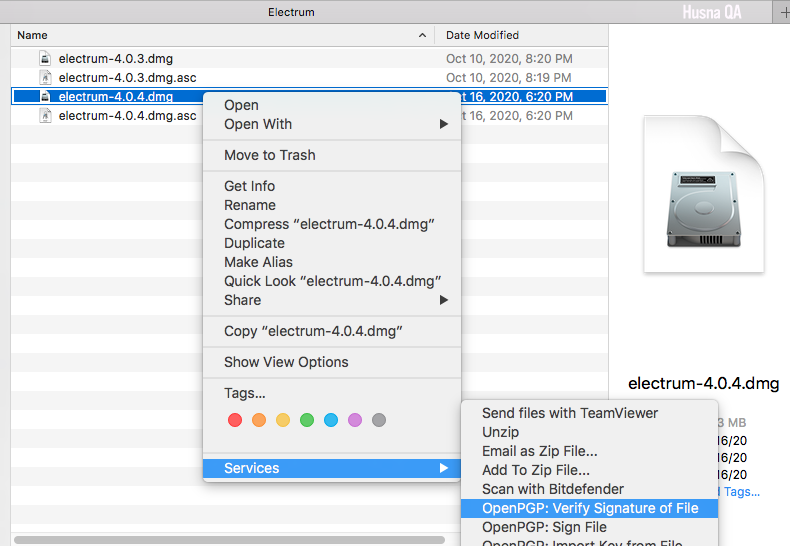The height and width of the screenshot is (546, 790).
Task: Click the Date Modified column header
Action: pos(521,35)
